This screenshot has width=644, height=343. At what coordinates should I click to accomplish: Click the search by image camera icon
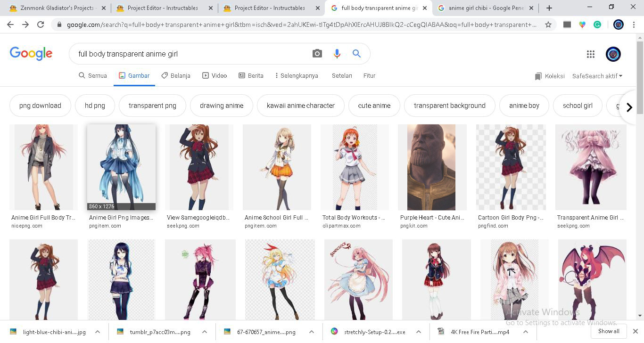click(x=317, y=53)
